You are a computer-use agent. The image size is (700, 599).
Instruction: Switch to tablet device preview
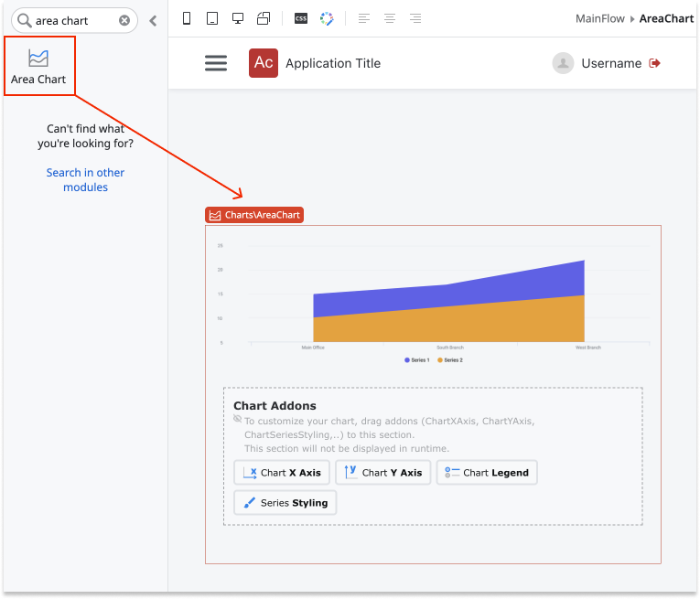(x=212, y=18)
